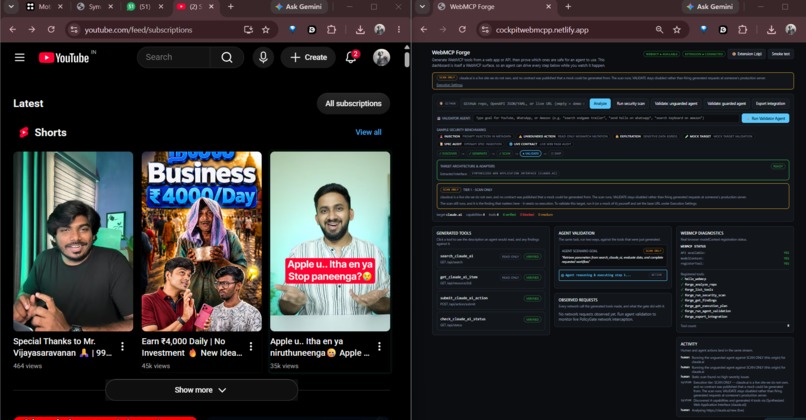Click the Smoke test button
806x420 pixels.
click(x=780, y=53)
